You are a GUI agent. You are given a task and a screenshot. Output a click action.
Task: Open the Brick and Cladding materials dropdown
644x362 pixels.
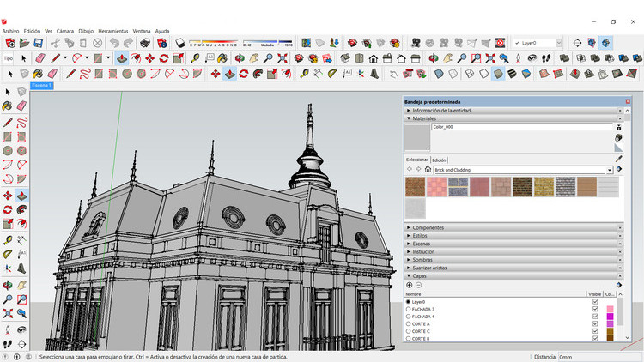(610, 170)
